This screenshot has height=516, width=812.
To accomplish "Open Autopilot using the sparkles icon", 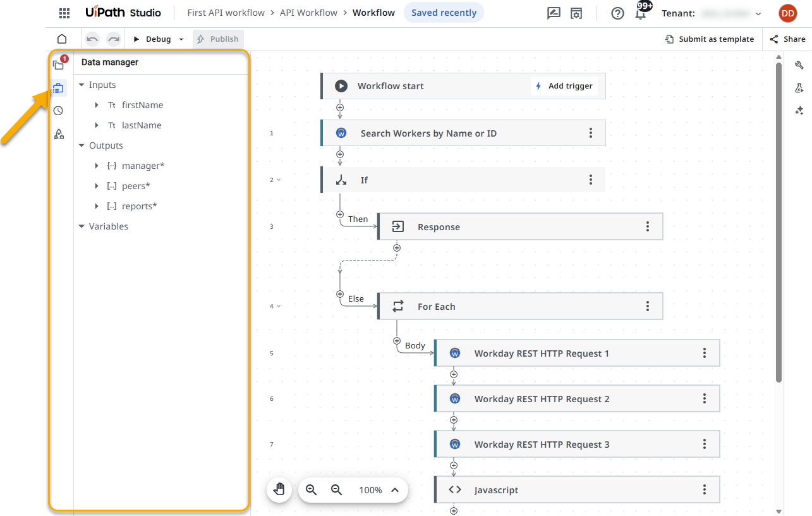I will click(799, 110).
